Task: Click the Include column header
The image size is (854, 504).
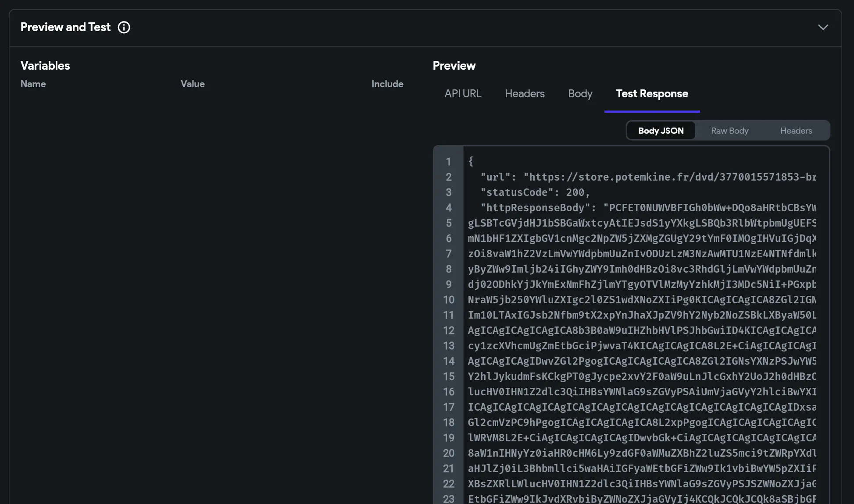Action: pyautogui.click(x=387, y=84)
